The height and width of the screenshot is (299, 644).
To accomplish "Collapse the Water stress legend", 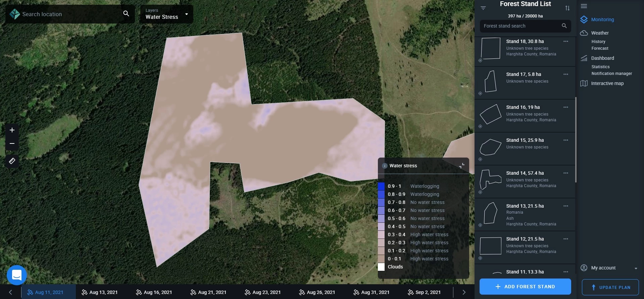I will pos(462,166).
